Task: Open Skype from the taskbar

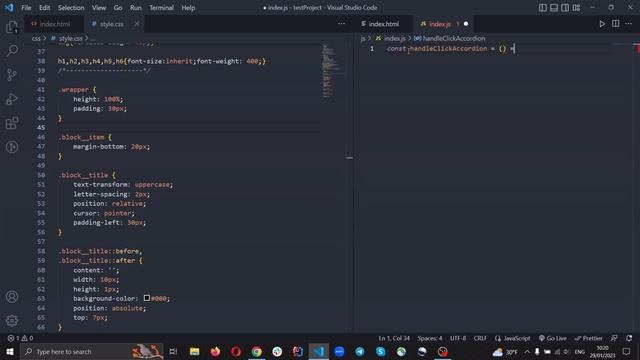Action: click(380, 351)
